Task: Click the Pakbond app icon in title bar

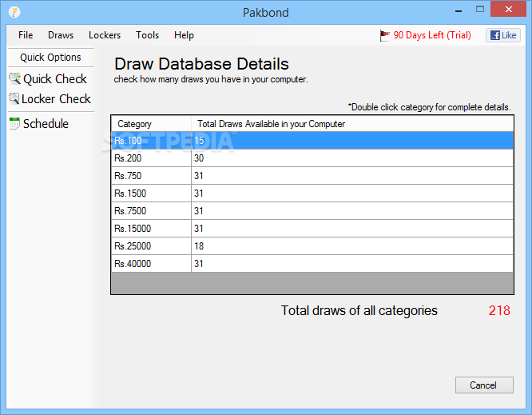Action: coord(14,12)
